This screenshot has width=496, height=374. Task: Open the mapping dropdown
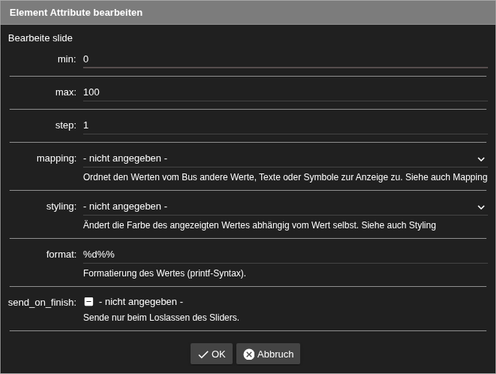(285, 159)
